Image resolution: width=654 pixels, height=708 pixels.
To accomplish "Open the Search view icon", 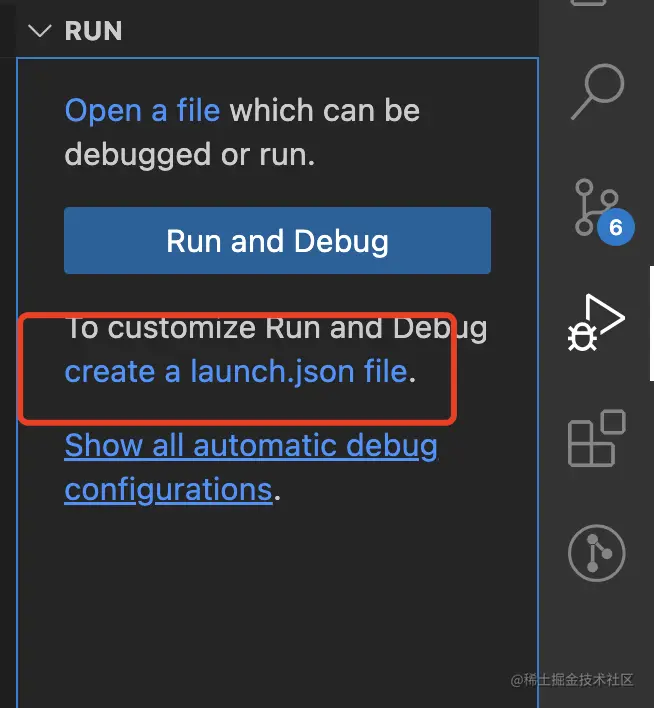I will coord(597,92).
